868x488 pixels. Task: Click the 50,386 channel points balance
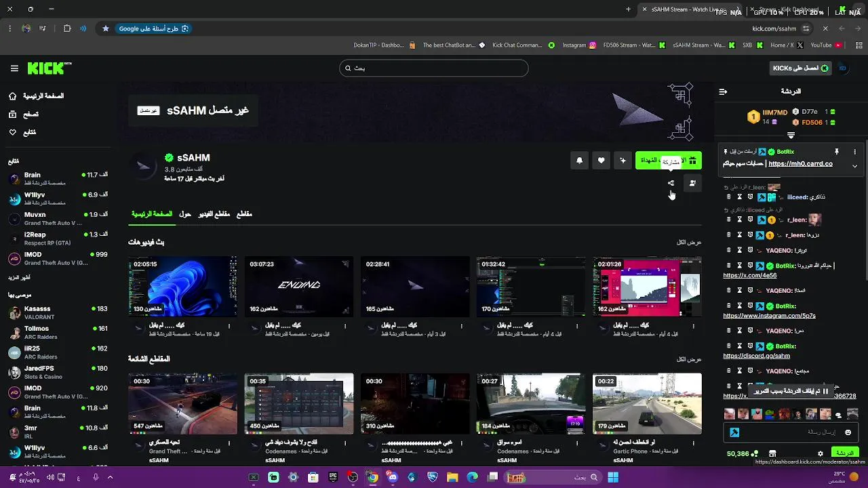tap(743, 453)
